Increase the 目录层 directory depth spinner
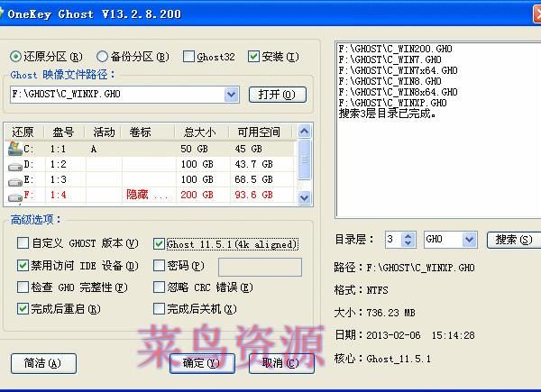 [x=408, y=236]
